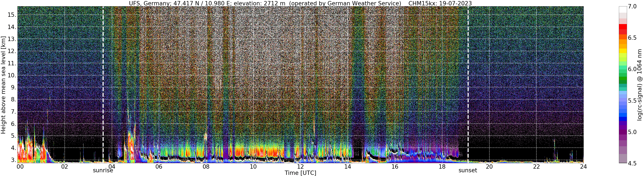644x177 pixels.
Task: Click the '14.' height tick label
Action: coord(12,27)
